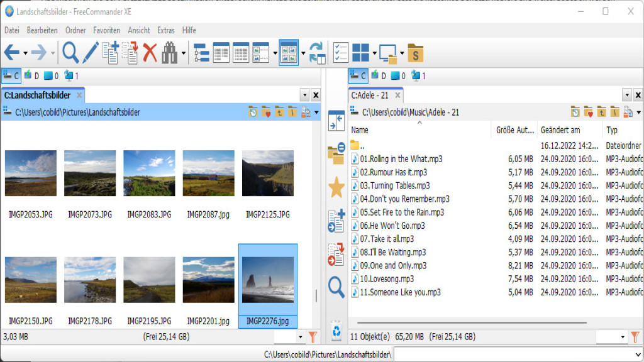Toggle thumbnail view mode in toolbar
644x362 pixels.
click(x=289, y=53)
